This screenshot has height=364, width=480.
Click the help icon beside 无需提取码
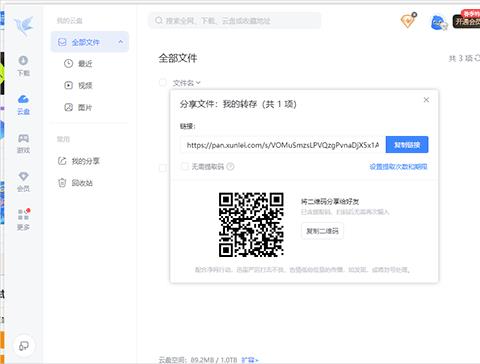[x=230, y=166]
